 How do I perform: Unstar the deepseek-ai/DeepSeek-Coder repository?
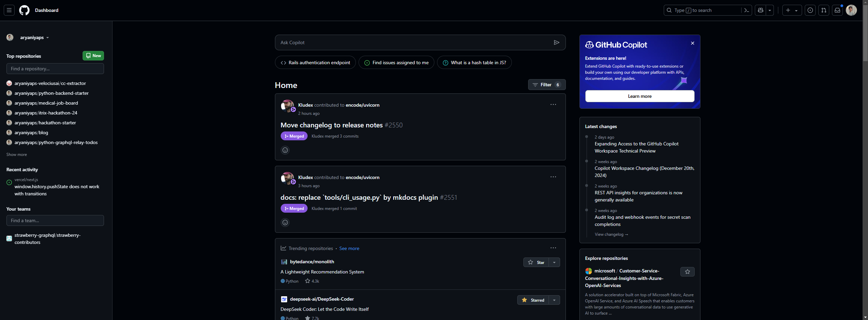click(533, 300)
